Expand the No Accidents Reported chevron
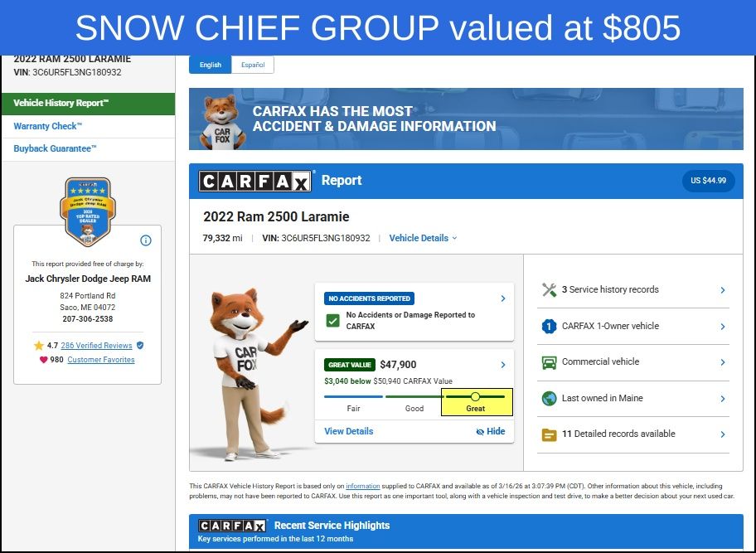This screenshot has height=553, width=756. [x=502, y=298]
